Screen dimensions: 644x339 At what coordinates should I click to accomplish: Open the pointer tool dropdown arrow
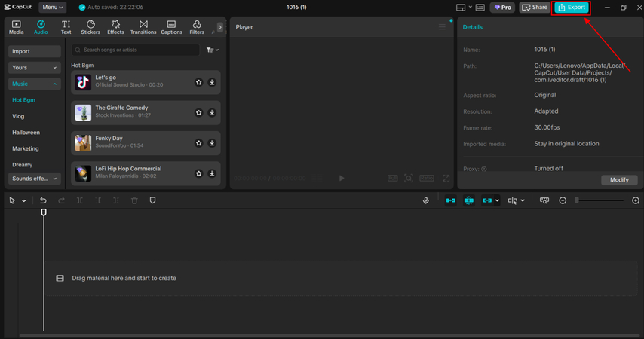[24, 200]
